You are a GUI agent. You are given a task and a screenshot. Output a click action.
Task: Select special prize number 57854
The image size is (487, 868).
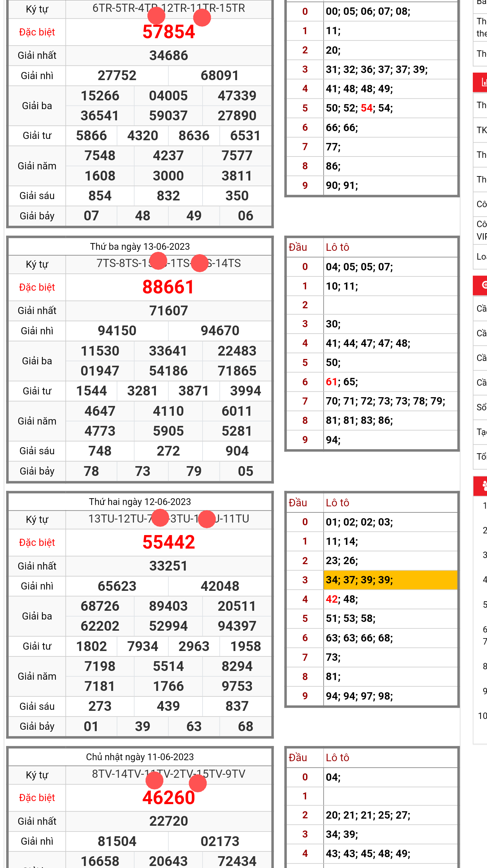click(168, 32)
